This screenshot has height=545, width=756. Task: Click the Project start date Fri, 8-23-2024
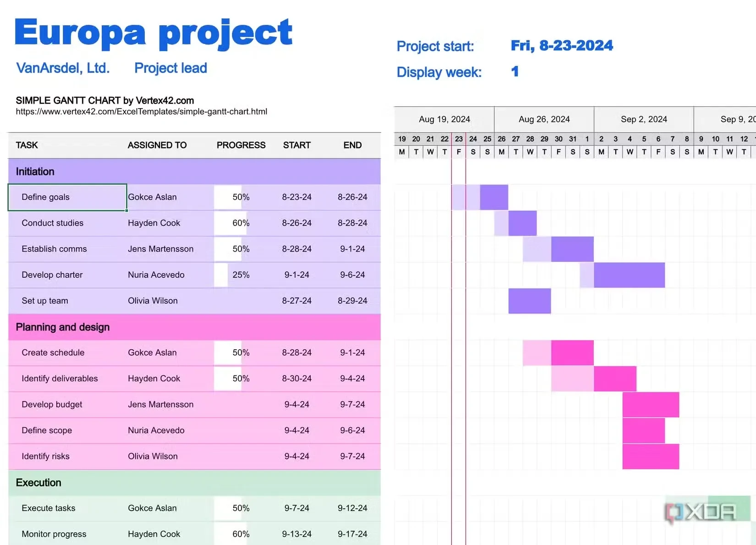coord(562,45)
